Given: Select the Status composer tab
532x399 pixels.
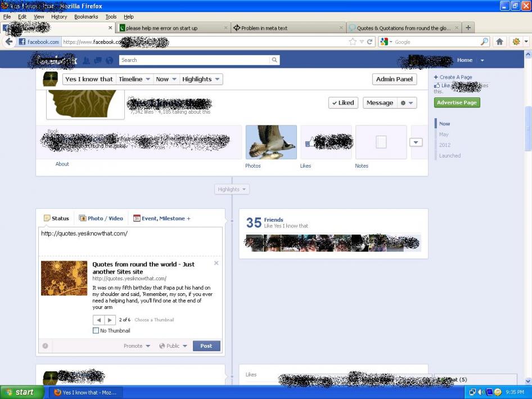Looking at the screenshot, I should [56, 218].
